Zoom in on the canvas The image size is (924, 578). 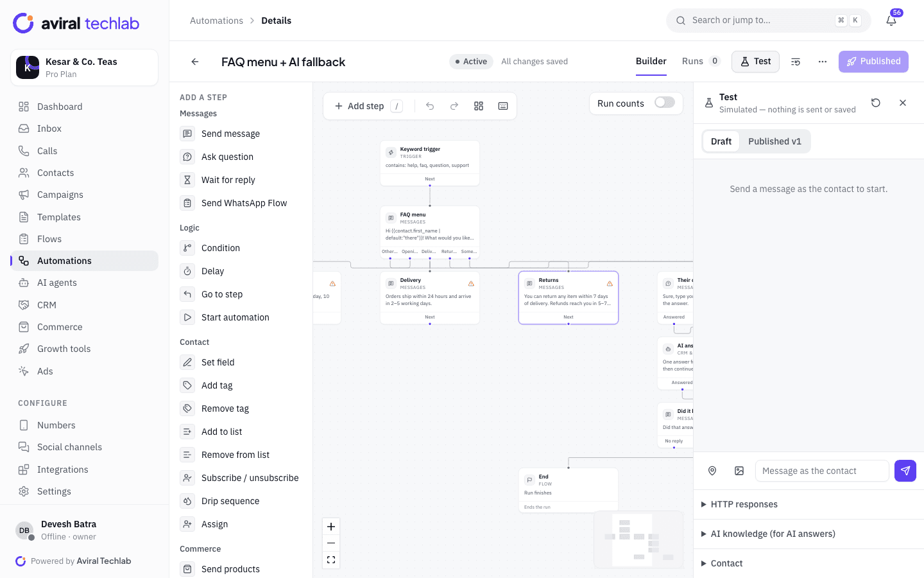pos(331,527)
